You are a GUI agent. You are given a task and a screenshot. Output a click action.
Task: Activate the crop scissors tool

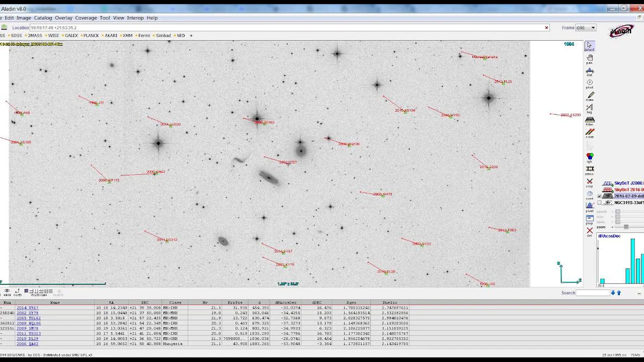tap(590, 182)
